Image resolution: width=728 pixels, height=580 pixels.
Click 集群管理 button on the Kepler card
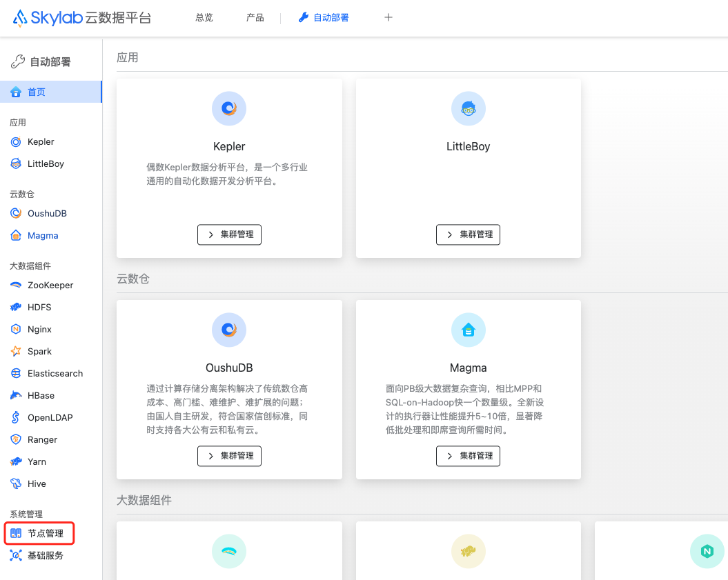coord(229,234)
